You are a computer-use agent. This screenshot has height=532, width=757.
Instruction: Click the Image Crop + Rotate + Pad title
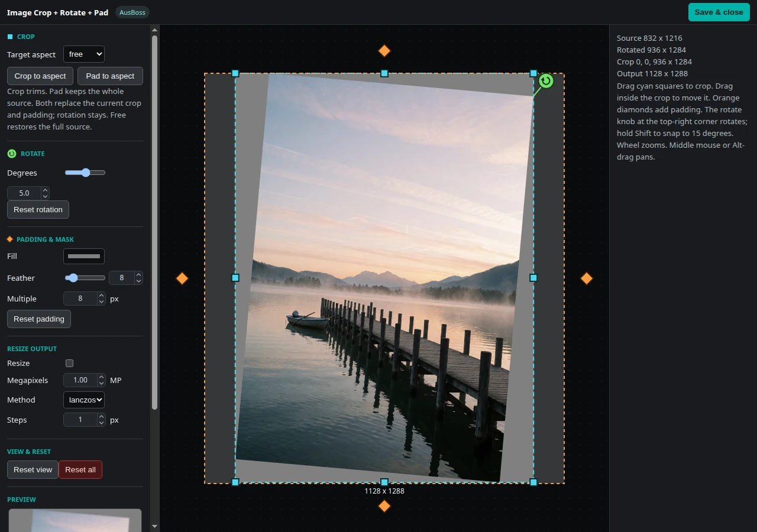[57, 12]
